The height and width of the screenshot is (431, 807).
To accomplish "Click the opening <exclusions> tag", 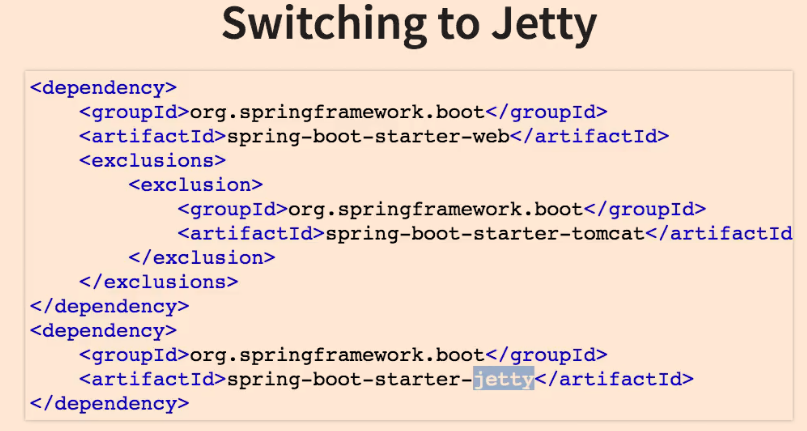I will (x=152, y=160).
